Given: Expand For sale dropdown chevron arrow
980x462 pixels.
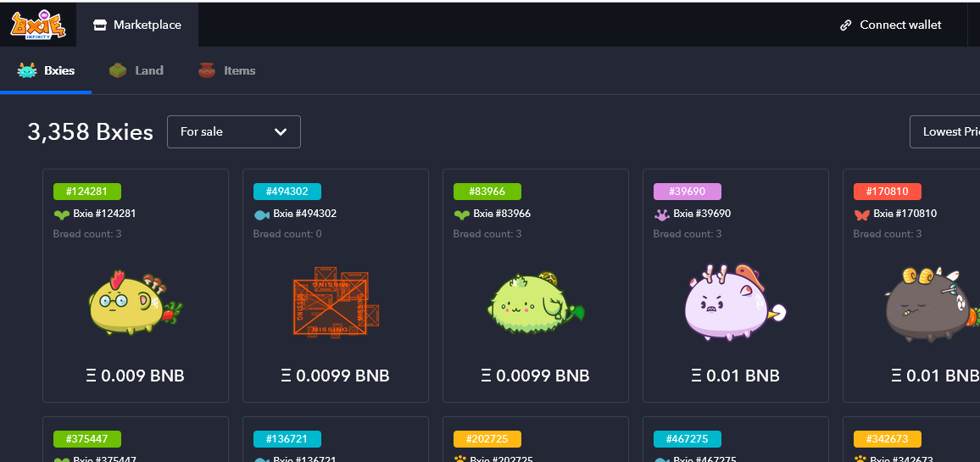Looking at the screenshot, I should (281, 132).
